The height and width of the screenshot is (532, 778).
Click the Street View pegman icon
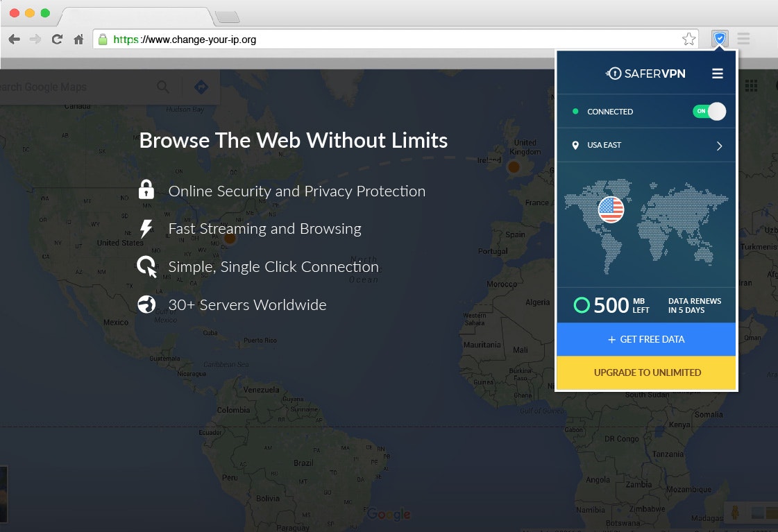736,512
